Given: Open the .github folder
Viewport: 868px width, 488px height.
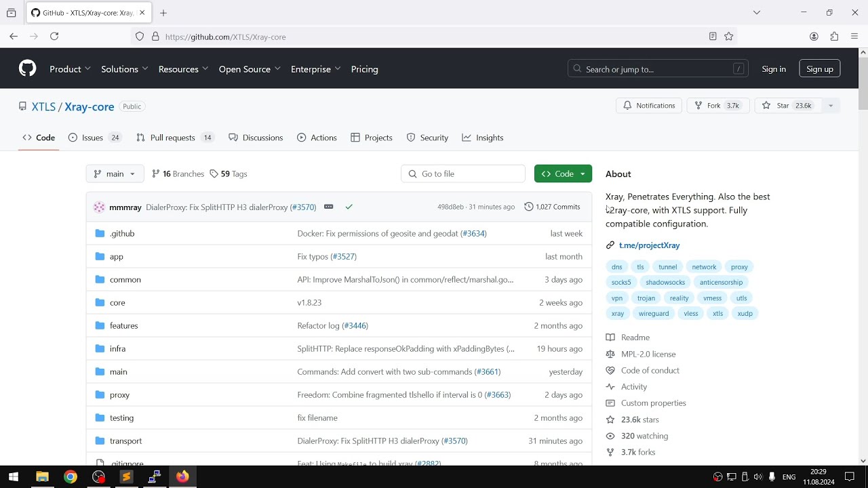Looking at the screenshot, I should coord(122,233).
